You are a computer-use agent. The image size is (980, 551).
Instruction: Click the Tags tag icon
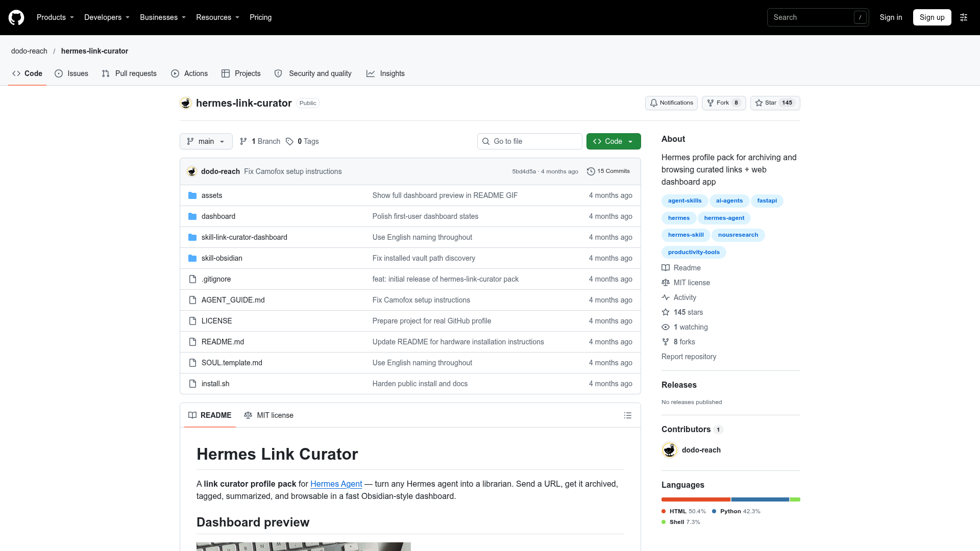coord(289,141)
